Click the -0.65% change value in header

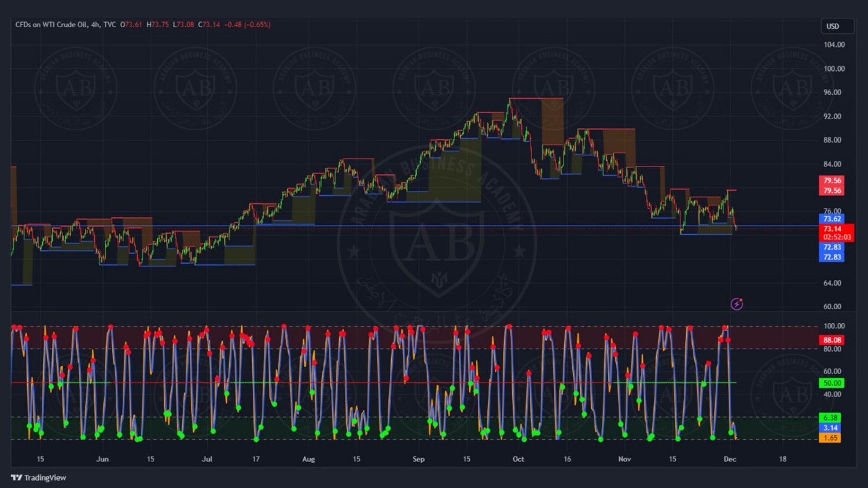257,25
